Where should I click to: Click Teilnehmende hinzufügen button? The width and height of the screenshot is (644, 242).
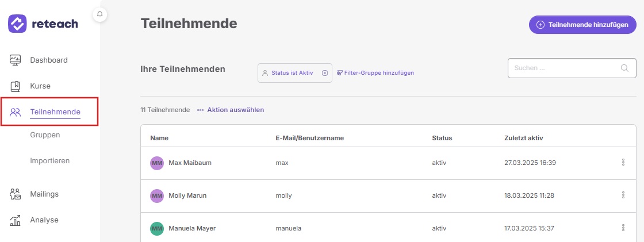click(x=582, y=25)
